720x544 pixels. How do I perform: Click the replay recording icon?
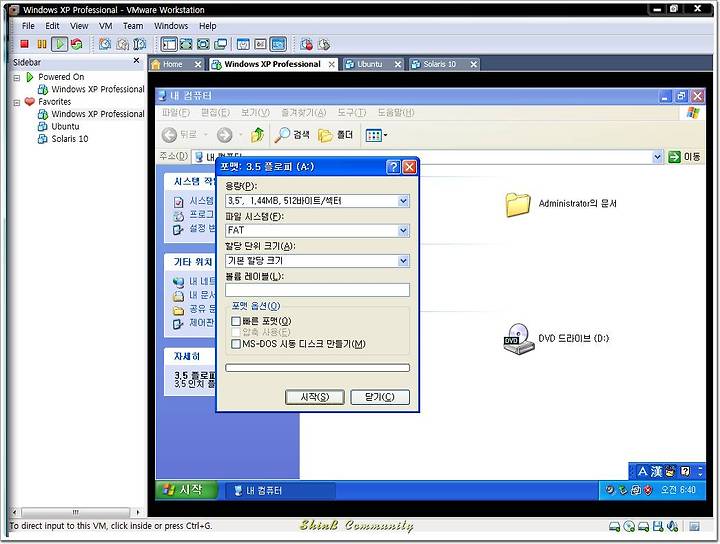pyautogui.click(x=324, y=44)
